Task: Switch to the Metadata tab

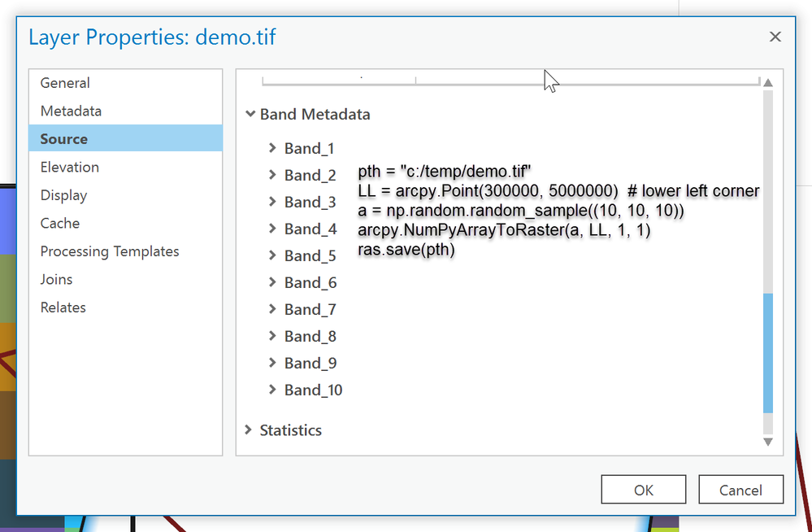Action: tap(71, 111)
